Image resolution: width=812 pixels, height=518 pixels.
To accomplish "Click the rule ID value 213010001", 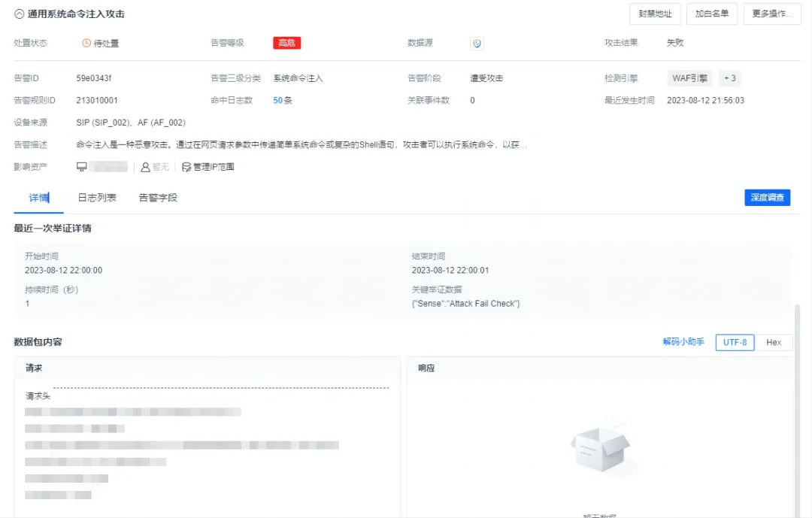I will click(97, 101).
